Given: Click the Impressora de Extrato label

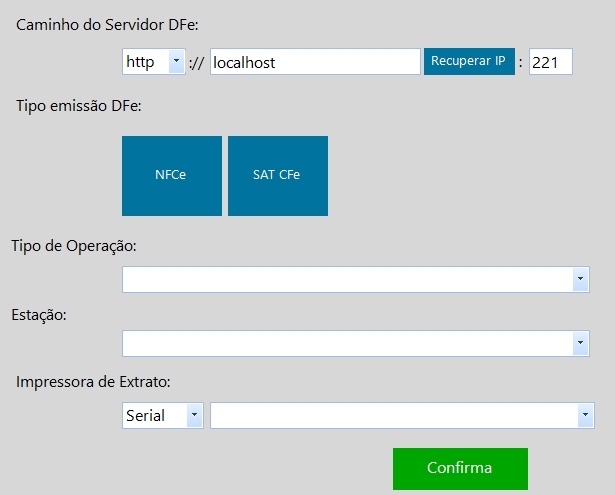Looking at the screenshot, I should click(x=93, y=382).
